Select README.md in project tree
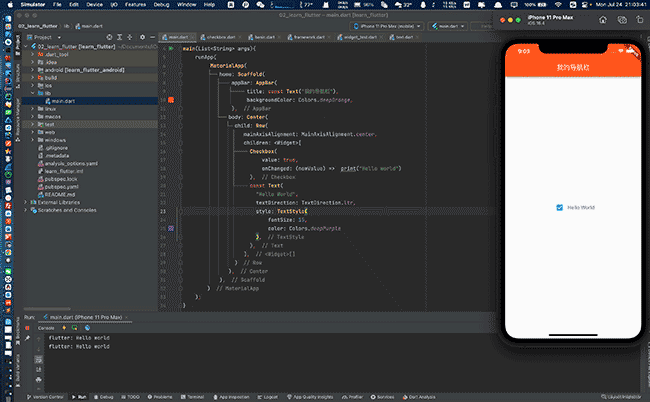This screenshot has height=402, width=650. click(x=60, y=195)
